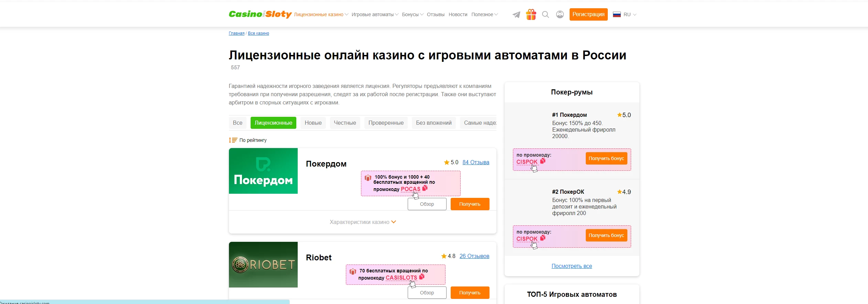Click the #1 Покердом poker room title
Image resolution: width=868 pixels, height=304 pixels.
[569, 115]
